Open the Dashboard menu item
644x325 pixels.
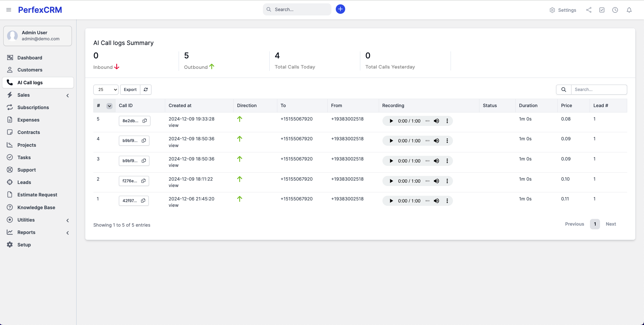tap(30, 58)
